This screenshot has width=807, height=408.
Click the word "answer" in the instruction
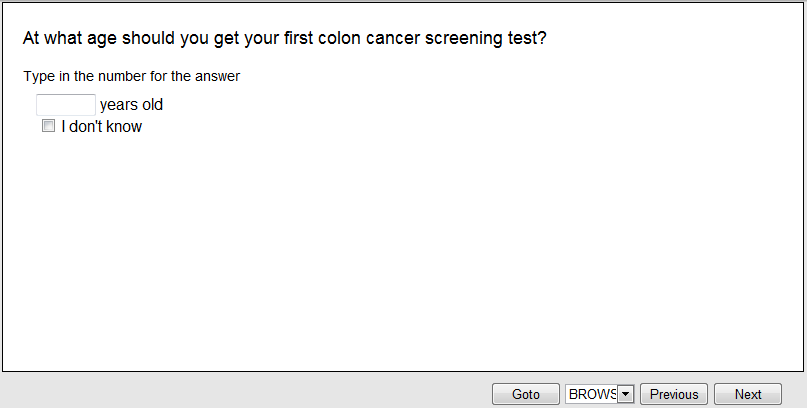point(217,75)
